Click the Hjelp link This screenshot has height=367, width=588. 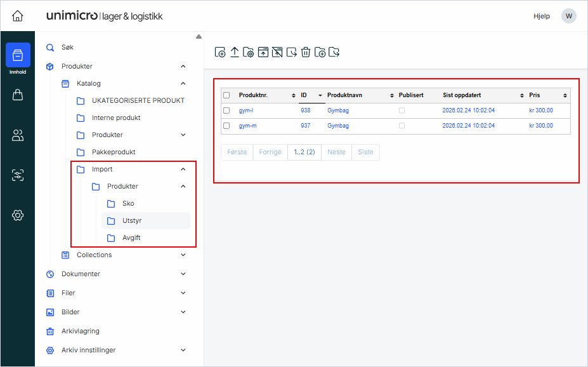pyautogui.click(x=542, y=16)
